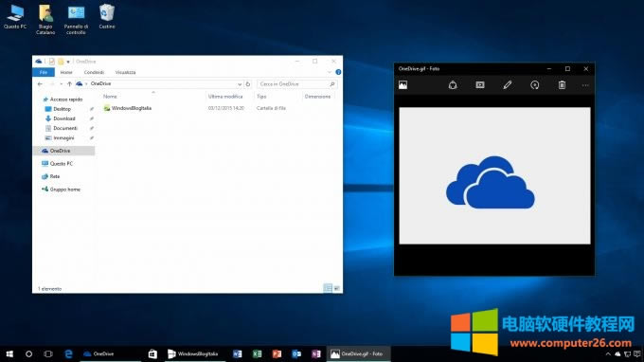
Task: Select Questo PC in the navigation pane
Action: pyautogui.click(x=57, y=164)
